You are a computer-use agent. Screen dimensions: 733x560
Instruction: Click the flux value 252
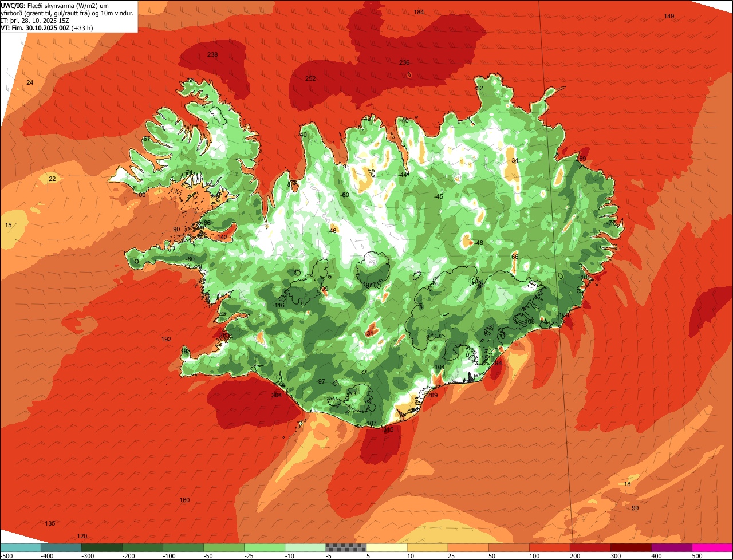(310, 78)
